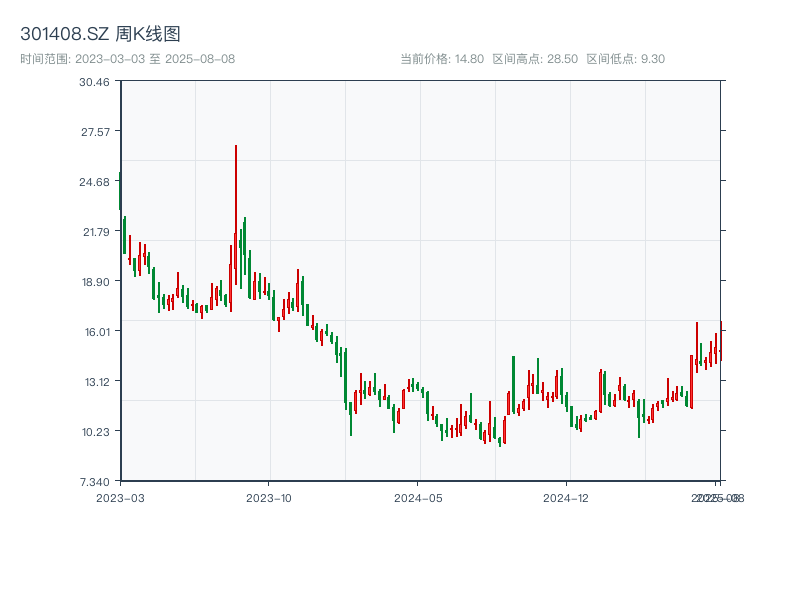Click the 16.01 y-axis price label
Image resolution: width=800 pixels, height=600 pixels.
tap(95, 331)
